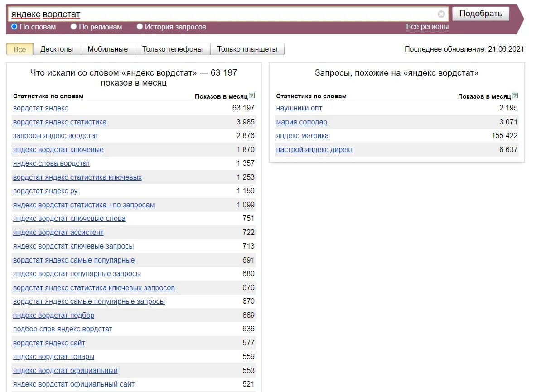
Task: Open help icon beside left 'Показов в месяц'
Action: point(252,96)
